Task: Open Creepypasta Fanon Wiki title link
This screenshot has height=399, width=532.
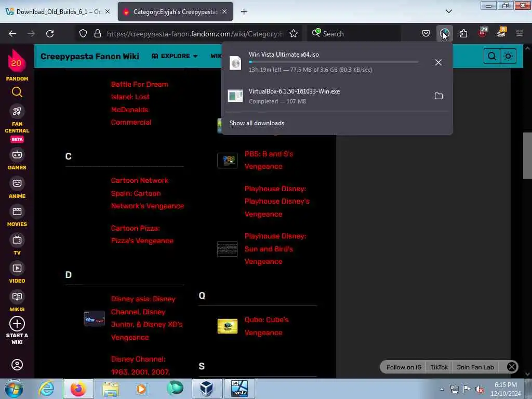Action: 89,56
